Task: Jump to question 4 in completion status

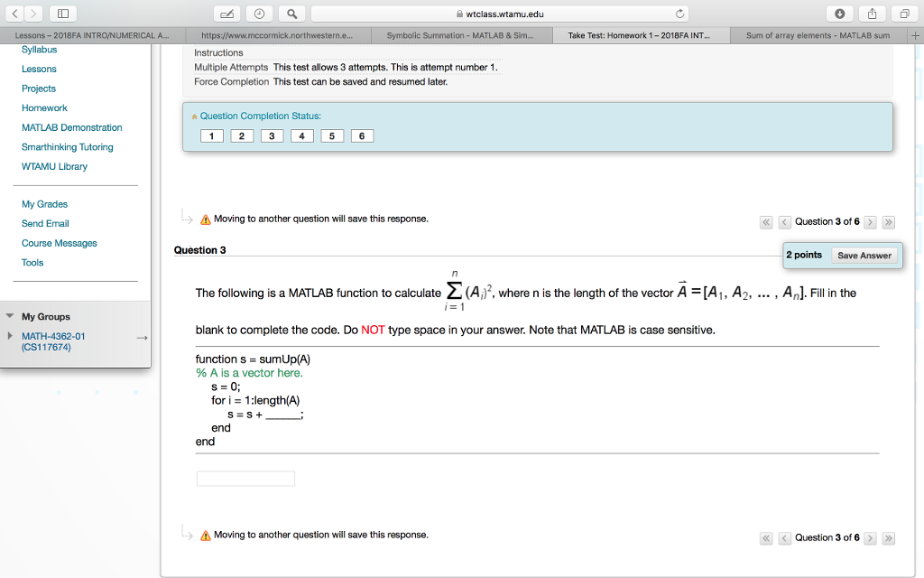Action: click(x=301, y=136)
